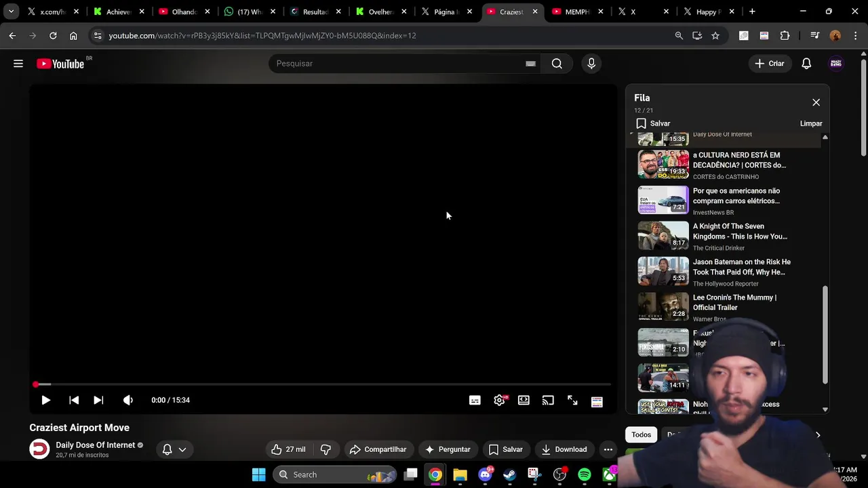The width and height of the screenshot is (868, 488).
Task: Like the video (27 mil)
Action: (x=288, y=449)
